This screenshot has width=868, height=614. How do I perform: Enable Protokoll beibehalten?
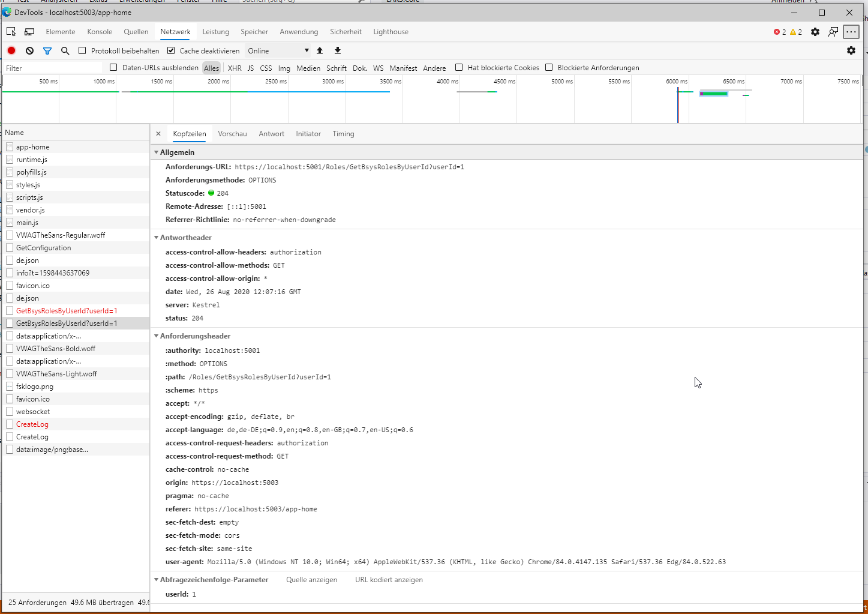[82, 50]
